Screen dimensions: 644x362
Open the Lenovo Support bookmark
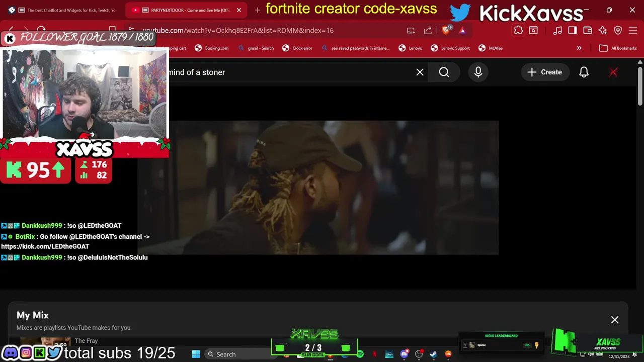point(450,48)
